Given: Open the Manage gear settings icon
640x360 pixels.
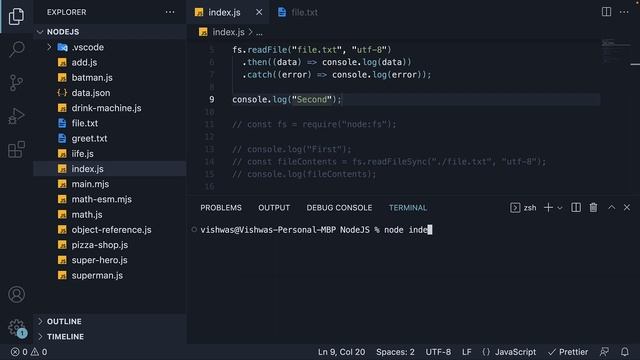Looking at the screenshot, I should coord(16,327).
